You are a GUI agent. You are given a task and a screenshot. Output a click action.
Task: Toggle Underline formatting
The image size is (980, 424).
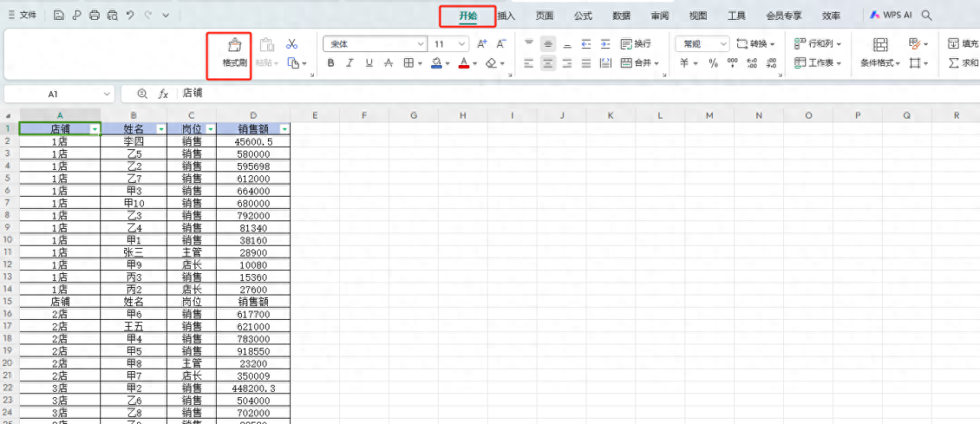point(369,64)
